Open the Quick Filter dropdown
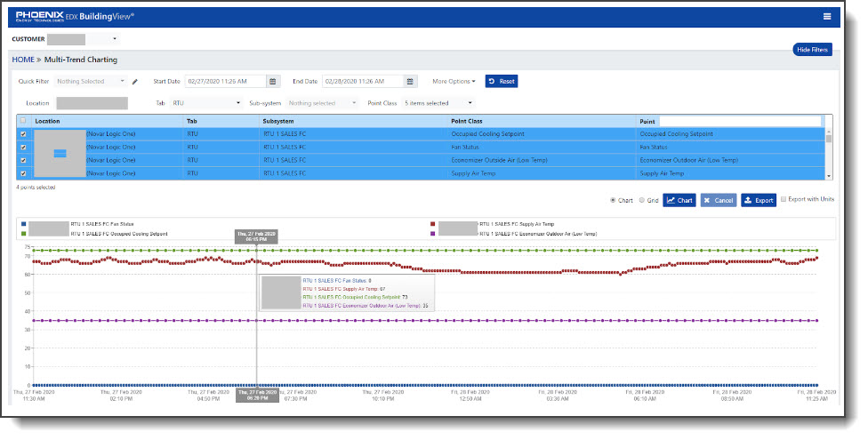This screenshot has width=868, height=440. [x=91, y=82]
